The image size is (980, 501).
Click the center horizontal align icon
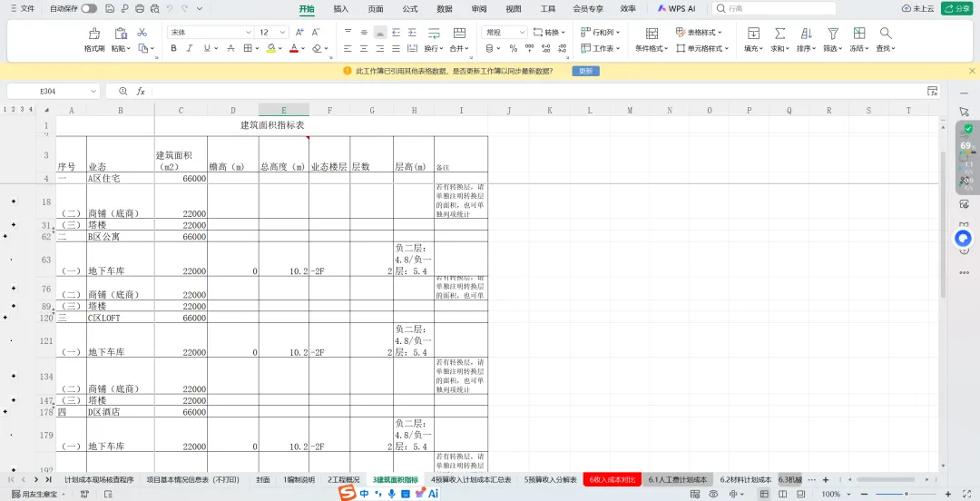pos(364,48)
